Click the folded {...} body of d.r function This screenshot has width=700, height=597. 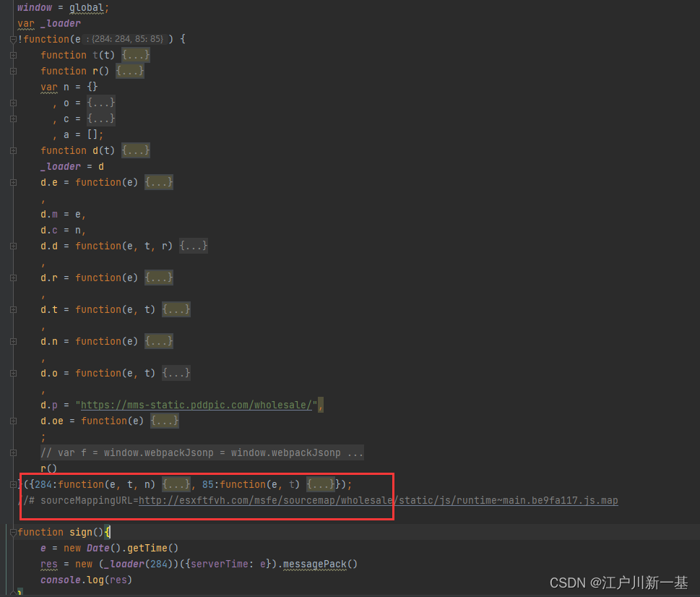click(159, 278)
